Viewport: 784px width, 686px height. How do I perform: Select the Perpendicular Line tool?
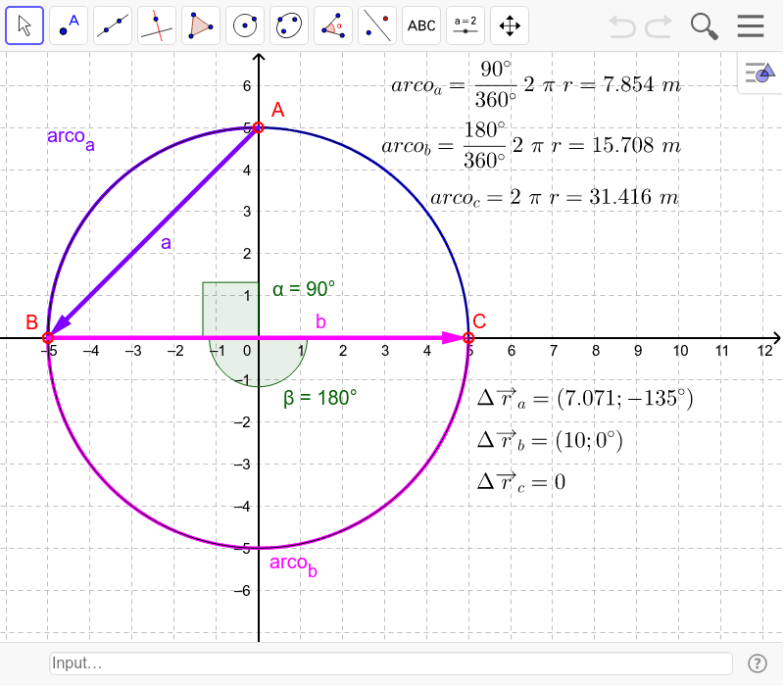pyautogui.click(x=157, y=25)
